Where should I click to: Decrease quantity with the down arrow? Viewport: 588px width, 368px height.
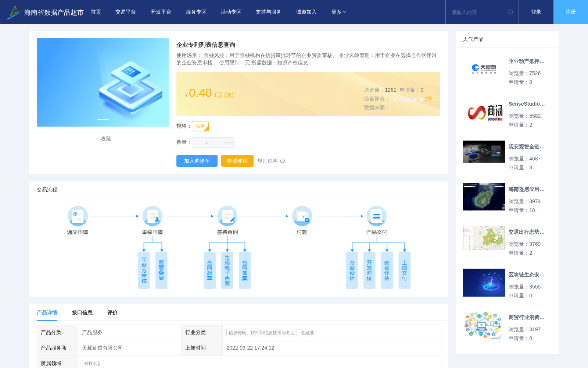(x=229, y=145)
